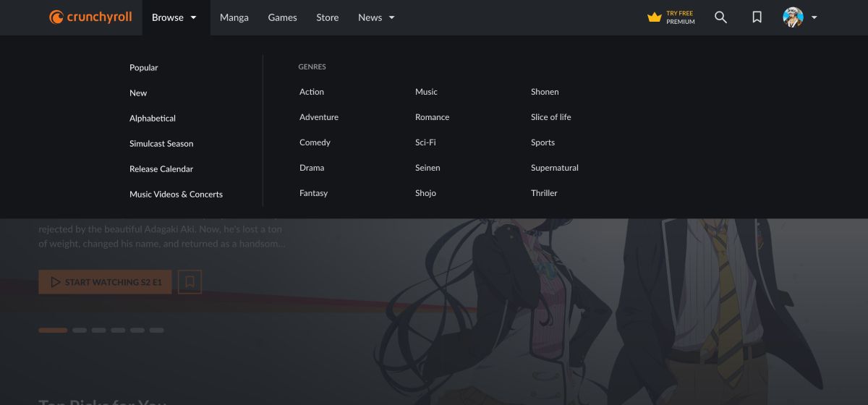Choose the Drama genre

point(312,168)
